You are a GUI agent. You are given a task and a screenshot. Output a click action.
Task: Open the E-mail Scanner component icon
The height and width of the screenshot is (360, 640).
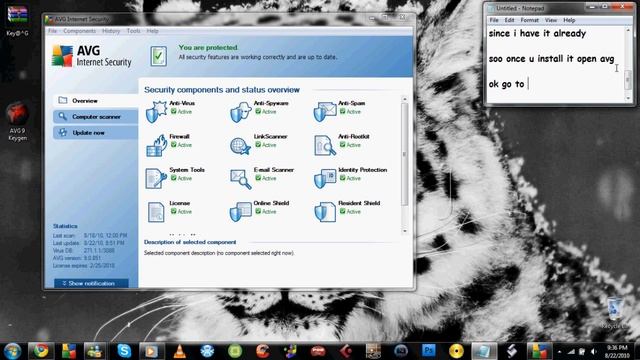click(240, 179)
